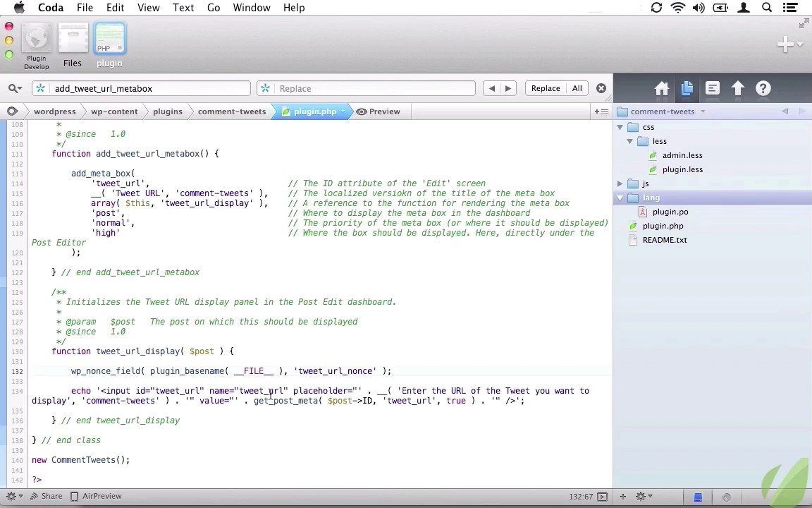Click the Replace button
The image size is (812, 508).
click(x=546, y=89)
